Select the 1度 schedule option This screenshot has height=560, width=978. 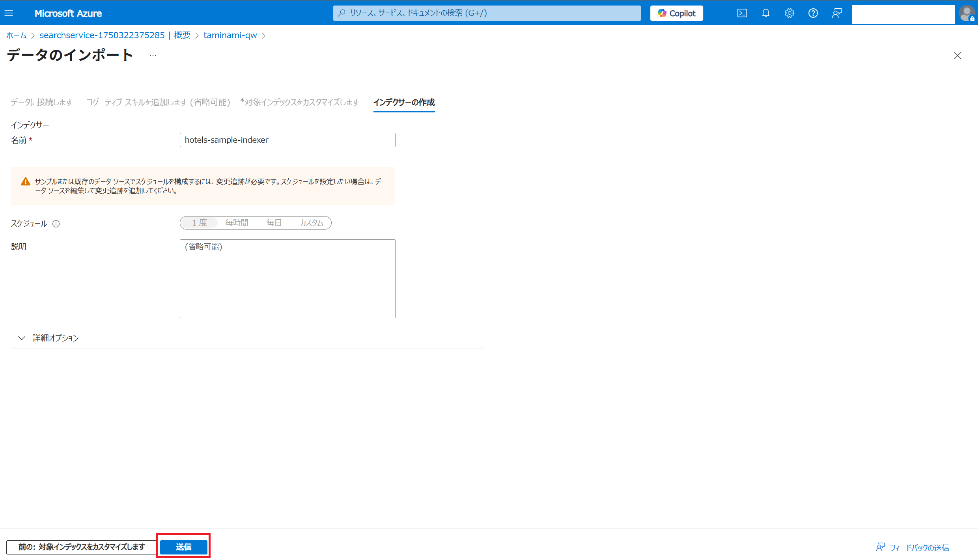coord(200,223)
